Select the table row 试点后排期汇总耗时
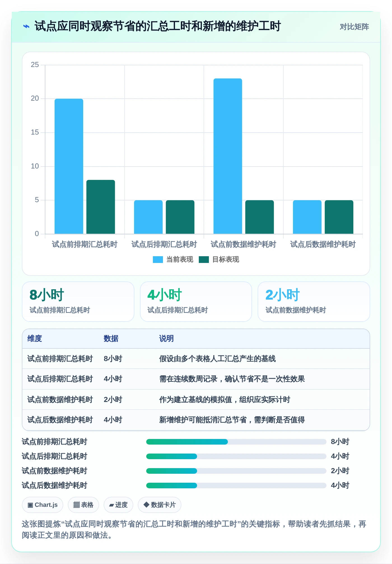 [196, 379]
